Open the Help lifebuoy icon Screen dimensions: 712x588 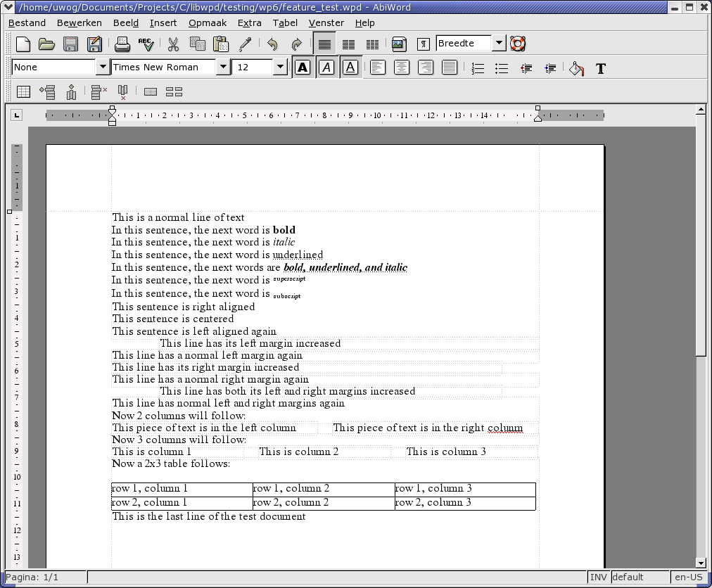click(x=518, y=44)
